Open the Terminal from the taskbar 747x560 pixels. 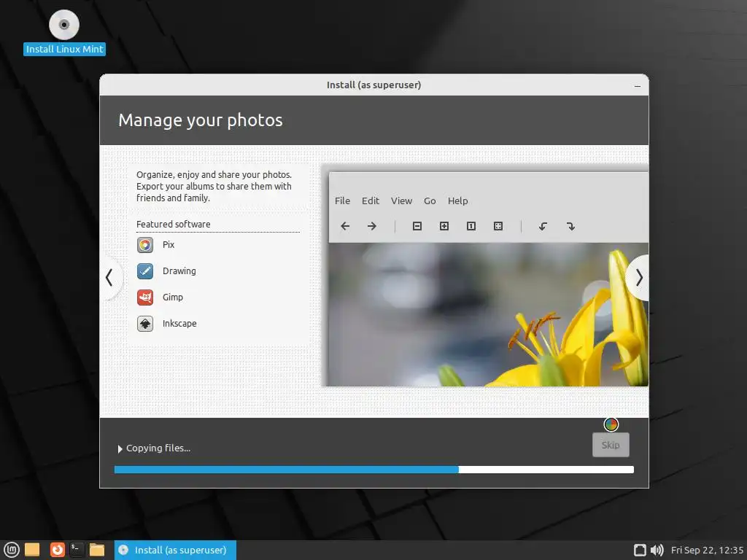pos(77,550)
